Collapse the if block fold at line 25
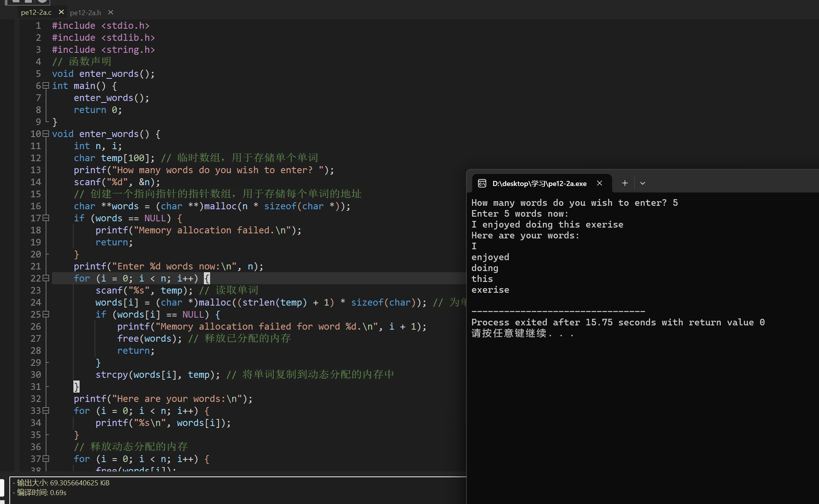Image resolution: width=819 pixels, height=504 pixels. click(46, 314)
